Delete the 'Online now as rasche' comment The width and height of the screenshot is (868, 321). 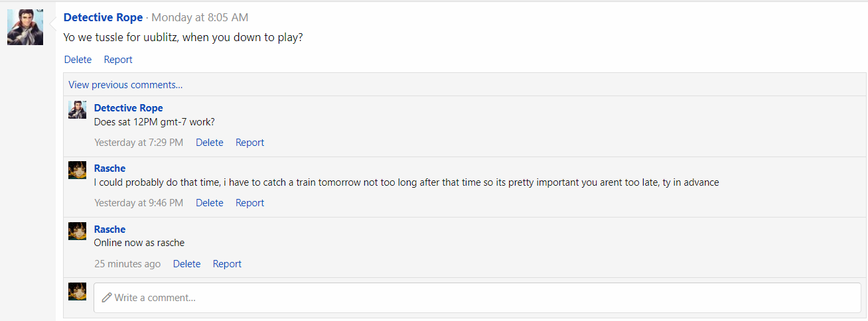coord(186,264)
